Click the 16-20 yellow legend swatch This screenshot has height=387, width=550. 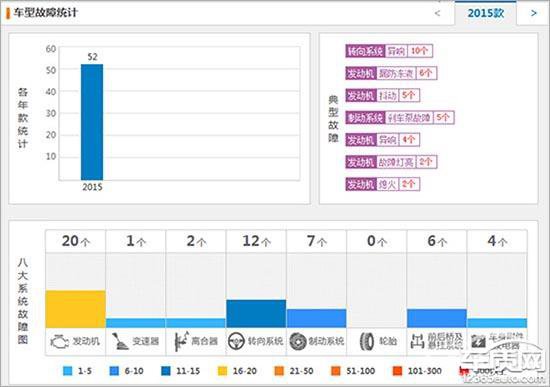222,371
